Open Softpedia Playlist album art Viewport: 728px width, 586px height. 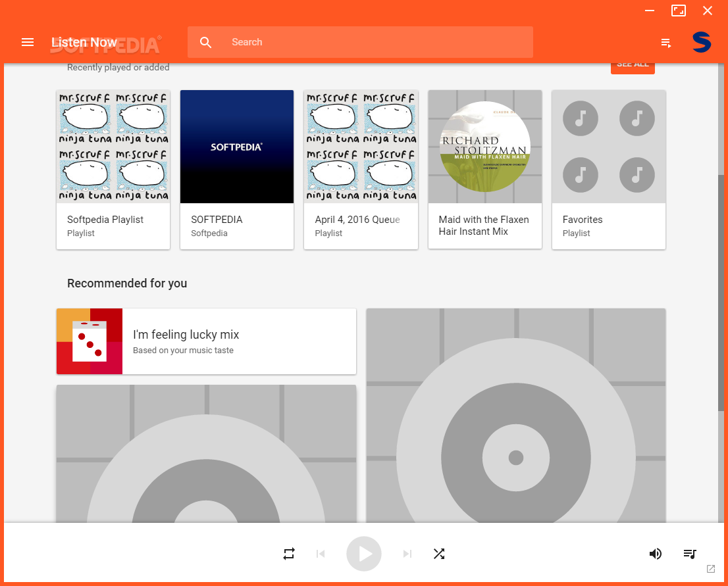pos(113,147)
